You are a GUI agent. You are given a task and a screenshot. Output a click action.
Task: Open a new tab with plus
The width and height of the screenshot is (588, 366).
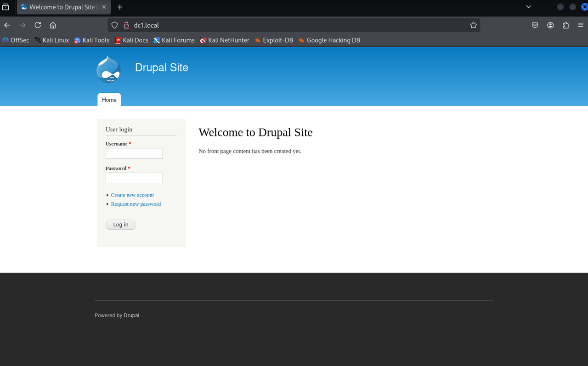(120, 7)
